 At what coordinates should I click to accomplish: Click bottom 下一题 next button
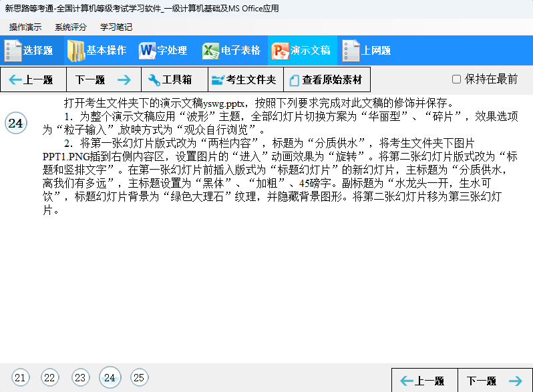point(494,381)
